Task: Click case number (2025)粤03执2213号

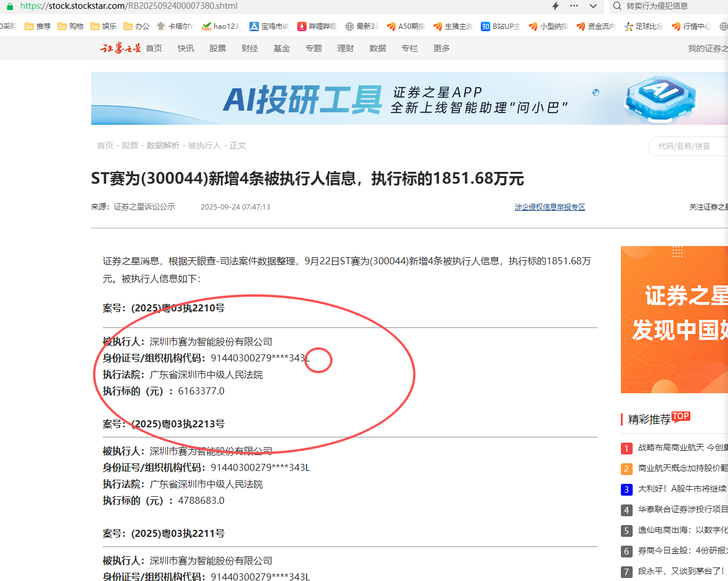Action: click(x=178, y=424)
